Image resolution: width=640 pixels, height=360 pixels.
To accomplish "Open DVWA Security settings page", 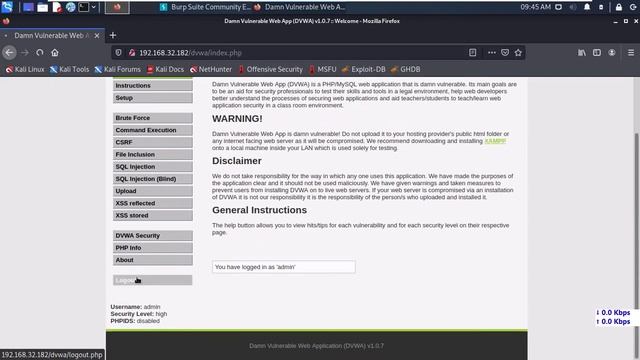I will pos(153,236).
